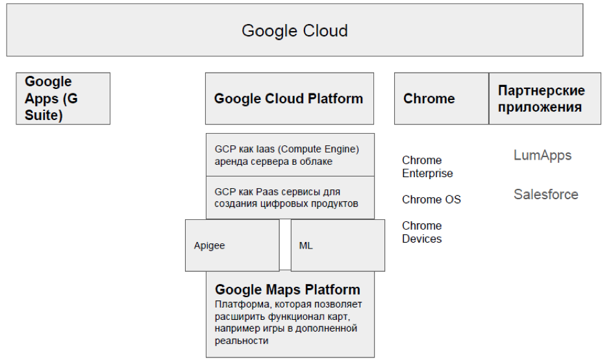Select the Партнерские приложения box
Image resolution: width=611 pixels, height=364 pixels.
(545, 99)
